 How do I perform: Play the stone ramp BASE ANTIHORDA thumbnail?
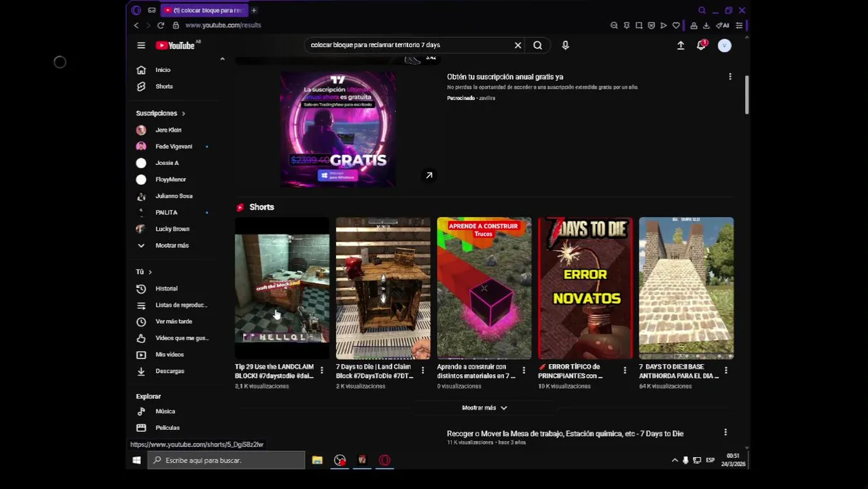pos(686,288)
